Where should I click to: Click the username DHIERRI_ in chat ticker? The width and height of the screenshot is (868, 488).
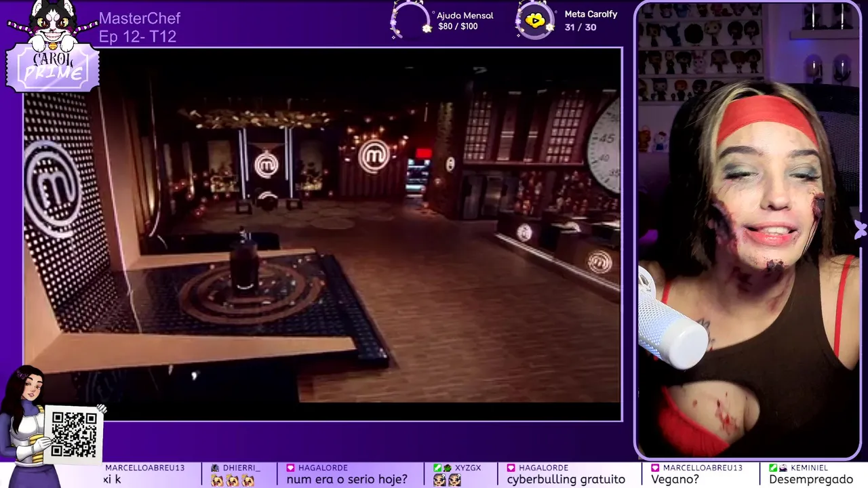point(241,468)
